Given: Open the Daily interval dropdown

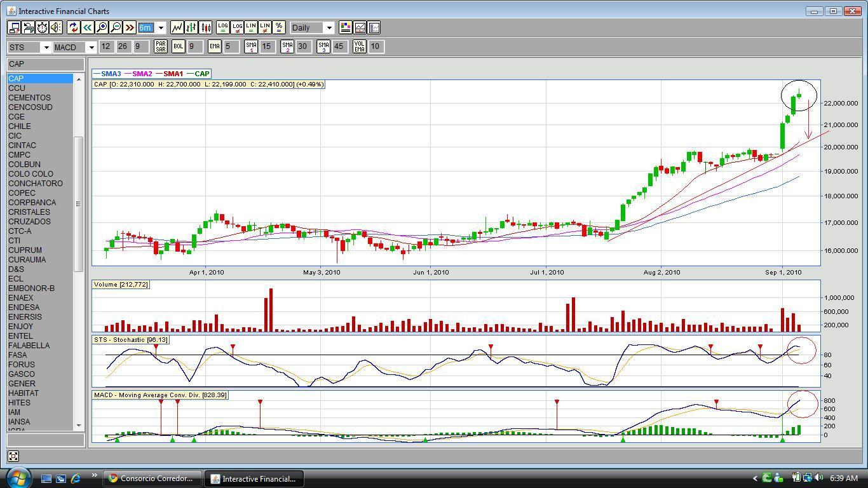Looking at the screenshot, I should (329, 27).
